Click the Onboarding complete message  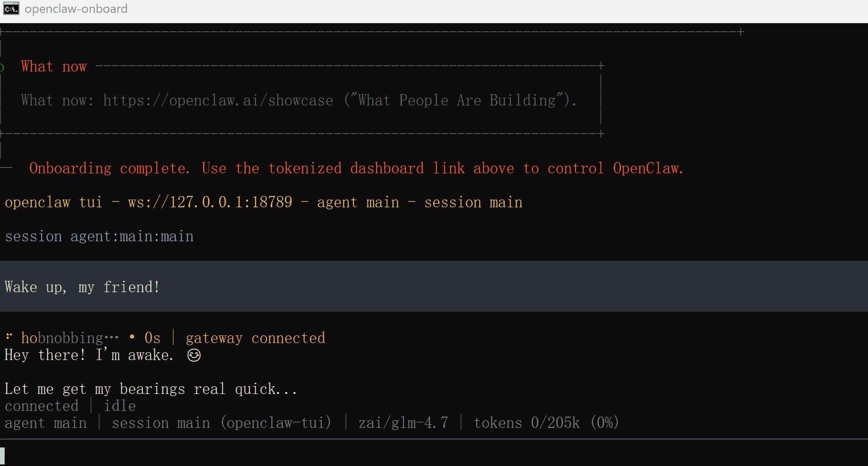click(356, 168)
